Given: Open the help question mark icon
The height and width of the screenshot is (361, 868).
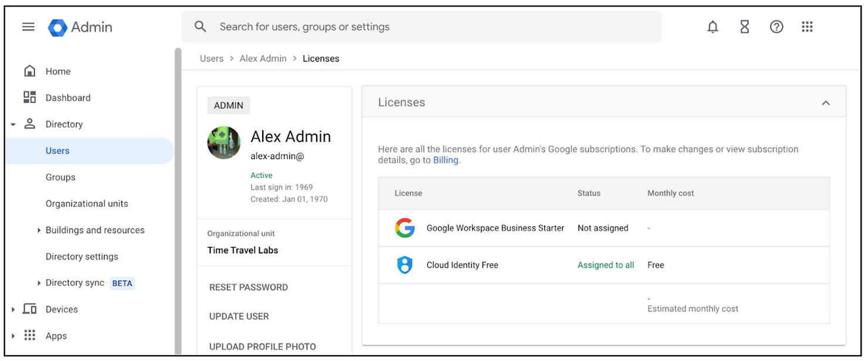Looking at the screenshot, I should click(x=777, y=27).
